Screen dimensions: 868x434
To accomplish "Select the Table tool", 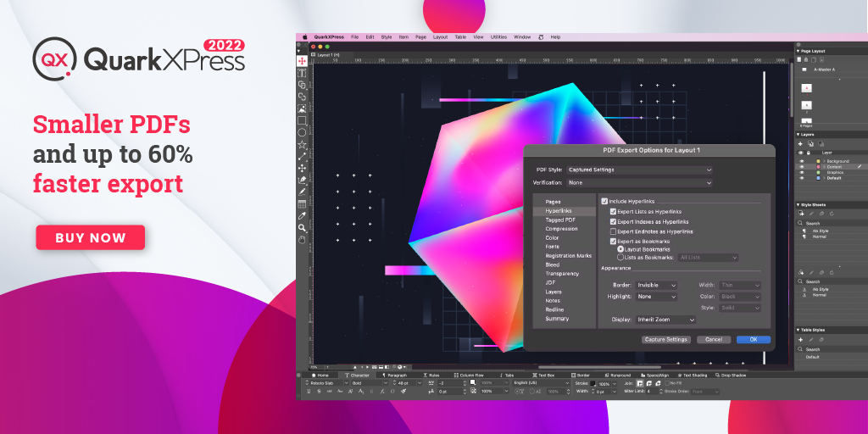I will click(x=302, y=203).
